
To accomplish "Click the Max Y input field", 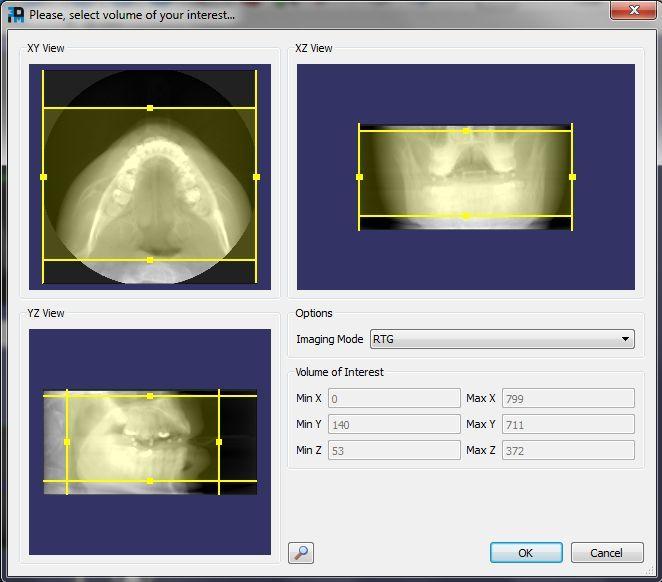I will (567, 424).
